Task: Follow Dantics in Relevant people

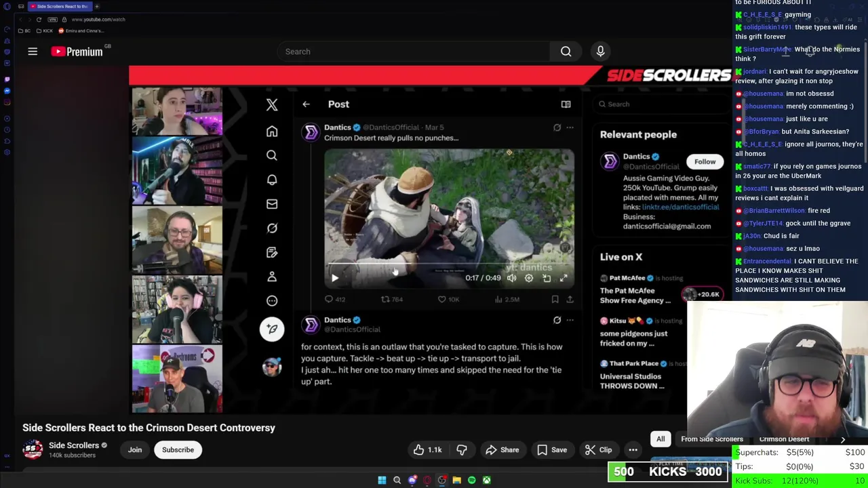Action: 705,161
